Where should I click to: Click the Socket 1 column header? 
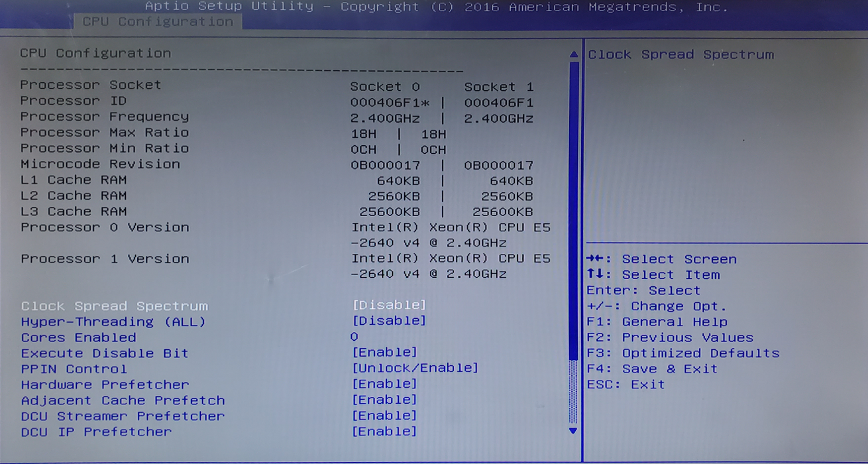499,87
